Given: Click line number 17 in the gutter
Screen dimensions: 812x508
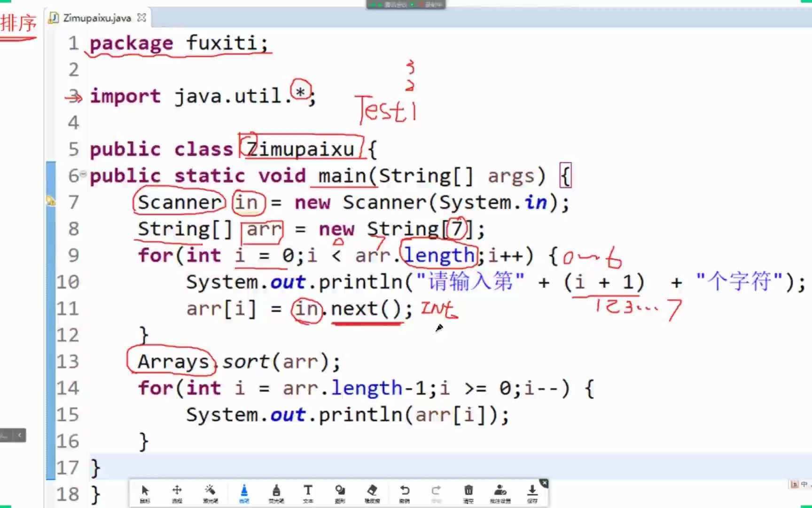Looking at the screenshot, I should pyautogui.click(x=68, y=468).
